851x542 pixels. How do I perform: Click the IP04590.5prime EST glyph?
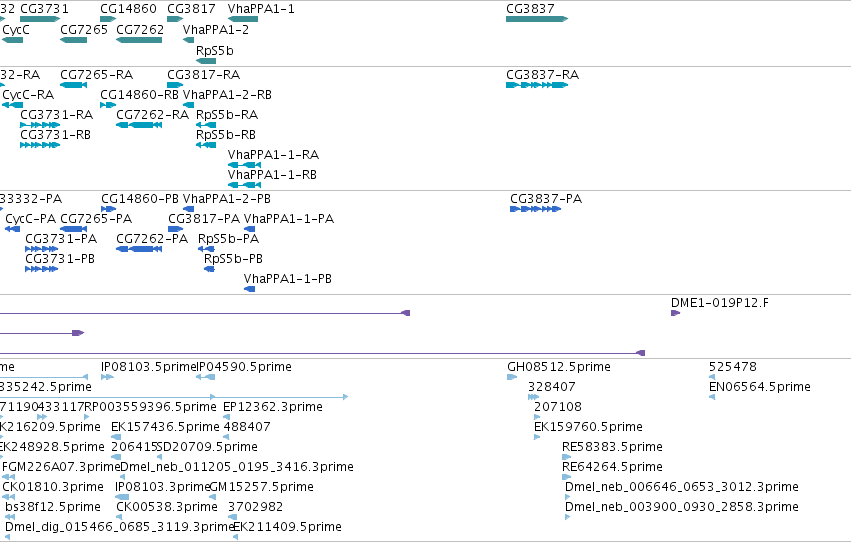tap(205, 378)
